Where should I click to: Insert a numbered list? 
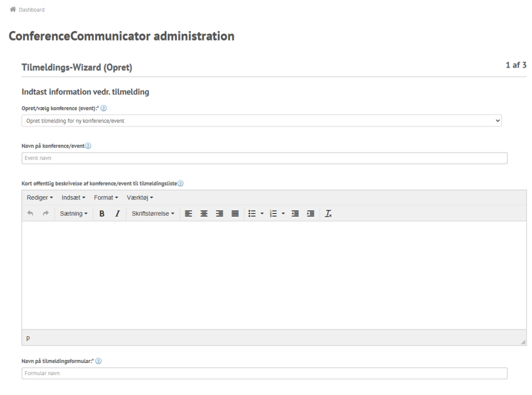tap(273, 213)
